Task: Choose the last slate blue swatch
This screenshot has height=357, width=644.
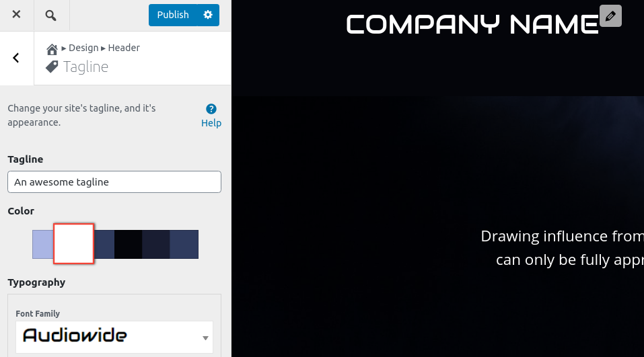Action: pyautogui.click(x=184, y=245)
